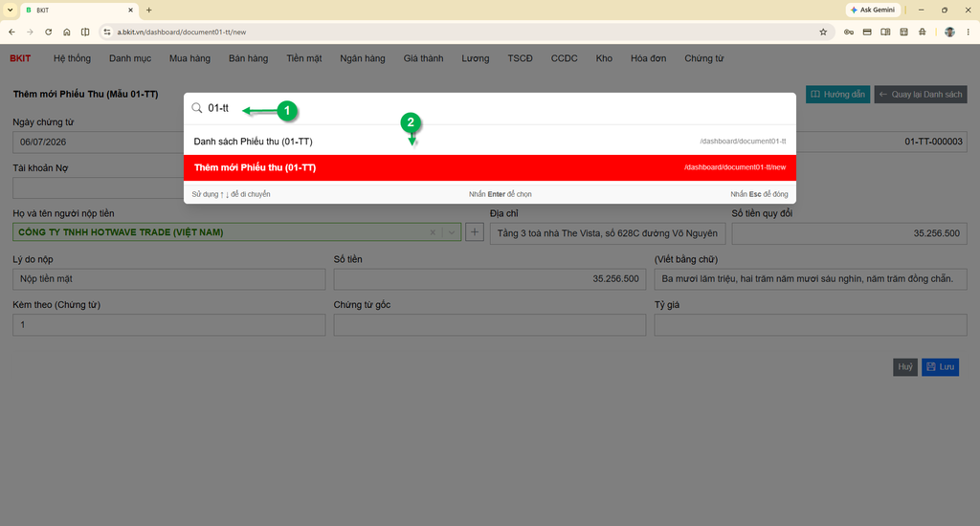
Task: Click the browser back arrow
Action: pos(11,32)
